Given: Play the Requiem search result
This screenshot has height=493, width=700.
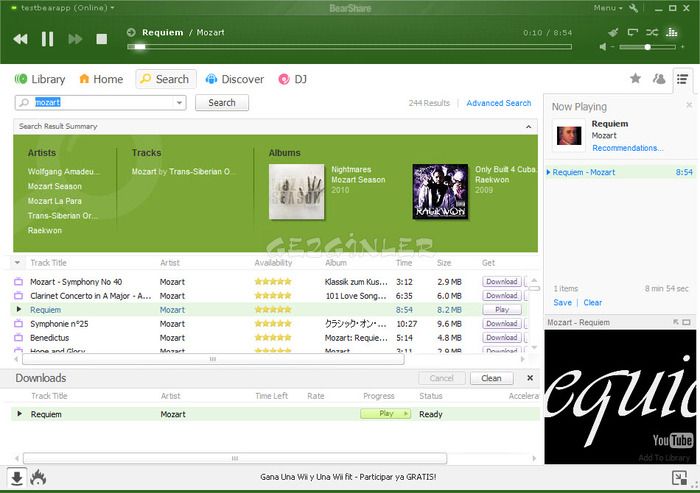Looking at the screenshot, I should click(x=502, y=309).
